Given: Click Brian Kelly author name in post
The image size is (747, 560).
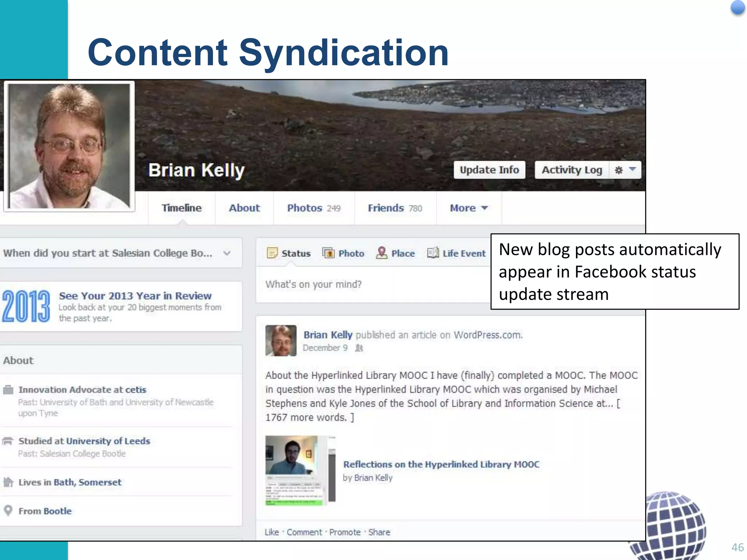Looking at the screenshot, I should (328, 335).
